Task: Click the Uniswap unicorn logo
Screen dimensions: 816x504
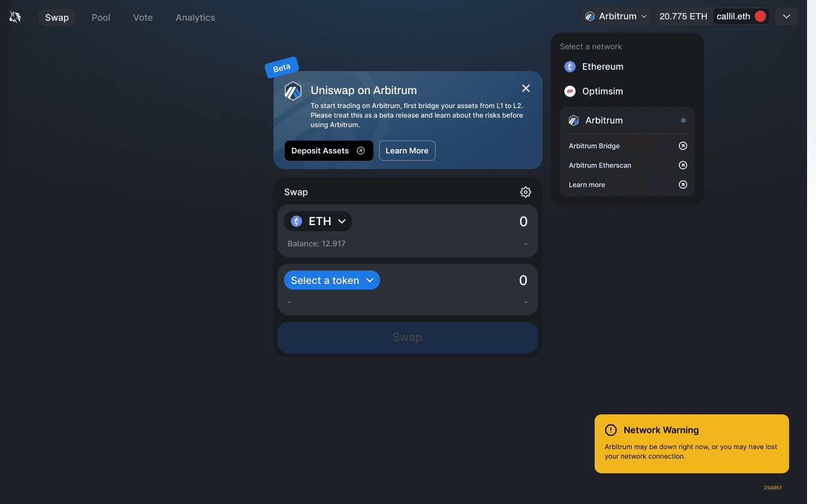Action: tap(15, 17)
